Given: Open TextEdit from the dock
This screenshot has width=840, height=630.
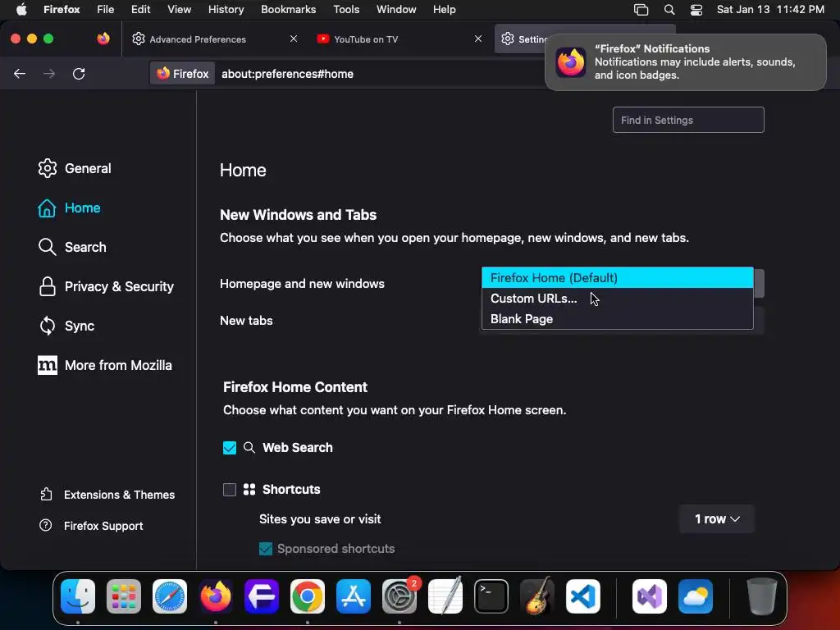Looking at the screenshot, I should pos(445,596).
